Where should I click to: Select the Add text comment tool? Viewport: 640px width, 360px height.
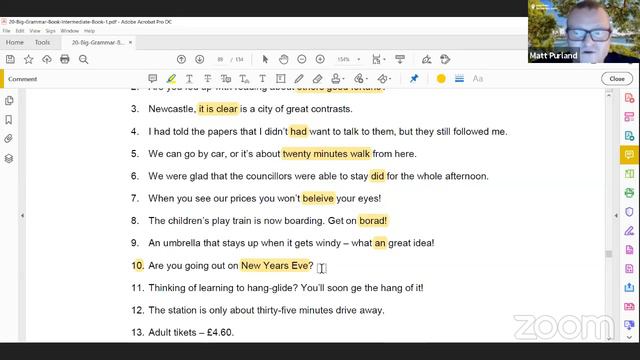(262, 78)
